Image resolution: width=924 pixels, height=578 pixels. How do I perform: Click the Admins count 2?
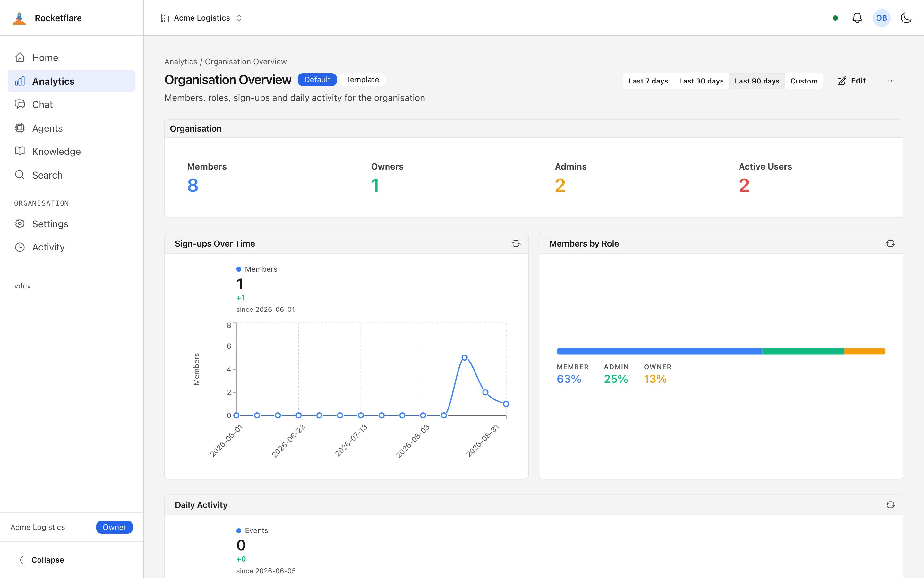click(560, 185)
